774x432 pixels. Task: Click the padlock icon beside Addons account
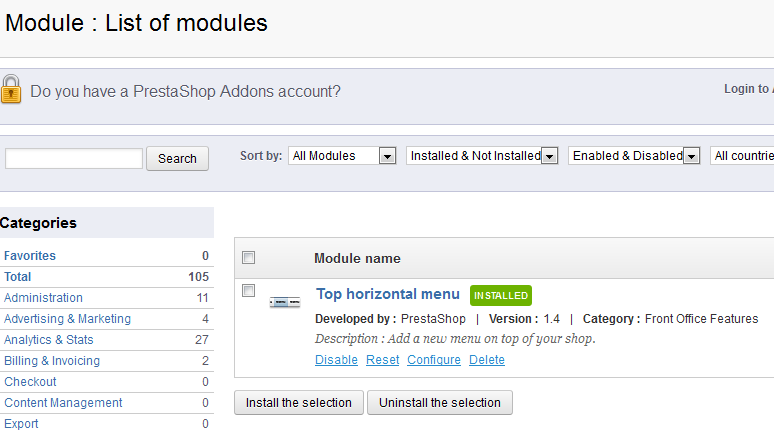(x=11, y=89)
